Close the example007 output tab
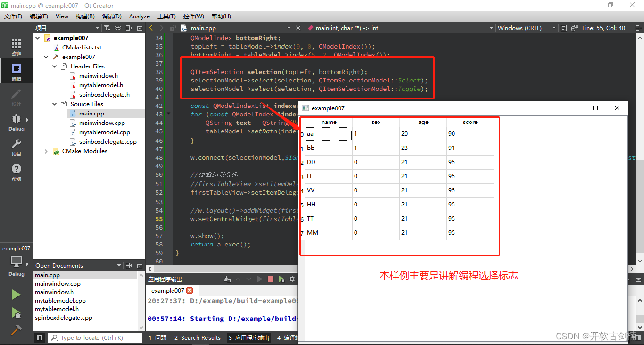The image size is (644, 345). pyautogui.click(x=190, y=290)
